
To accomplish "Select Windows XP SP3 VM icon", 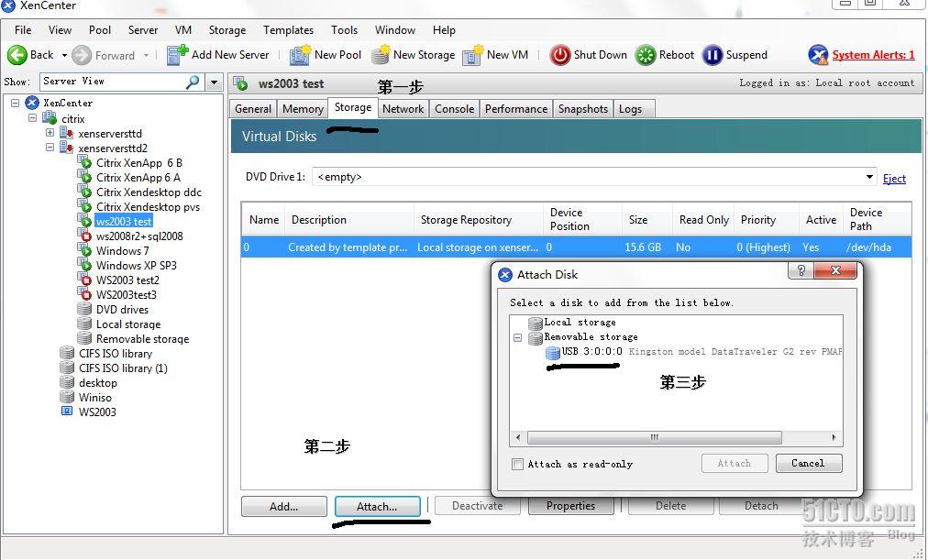I will [x=84, y=265].
